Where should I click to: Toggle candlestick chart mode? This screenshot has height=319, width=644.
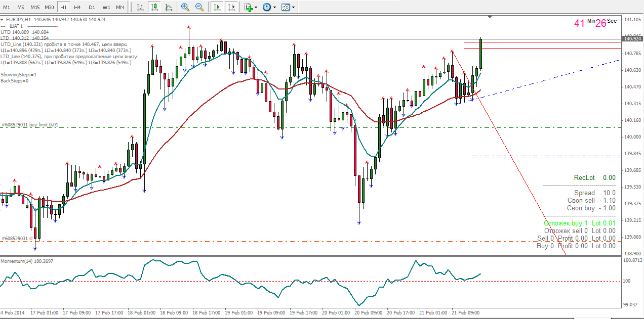[x=154, y=7]
